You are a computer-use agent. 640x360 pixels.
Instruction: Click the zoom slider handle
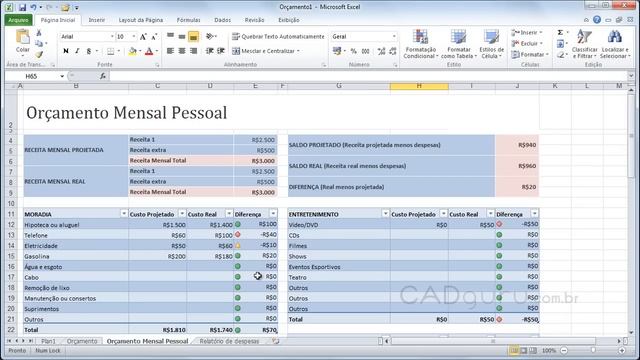click(x=593, y=351)
